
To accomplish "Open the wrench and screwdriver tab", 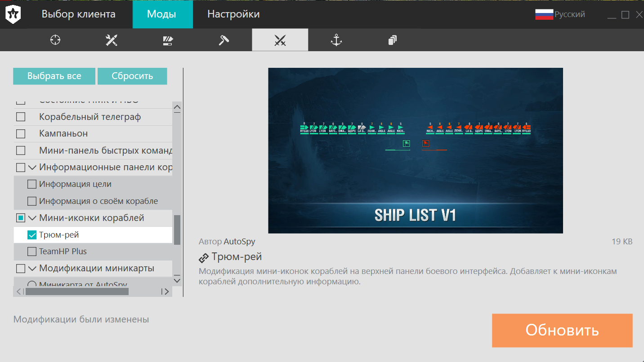I will 112,40.
